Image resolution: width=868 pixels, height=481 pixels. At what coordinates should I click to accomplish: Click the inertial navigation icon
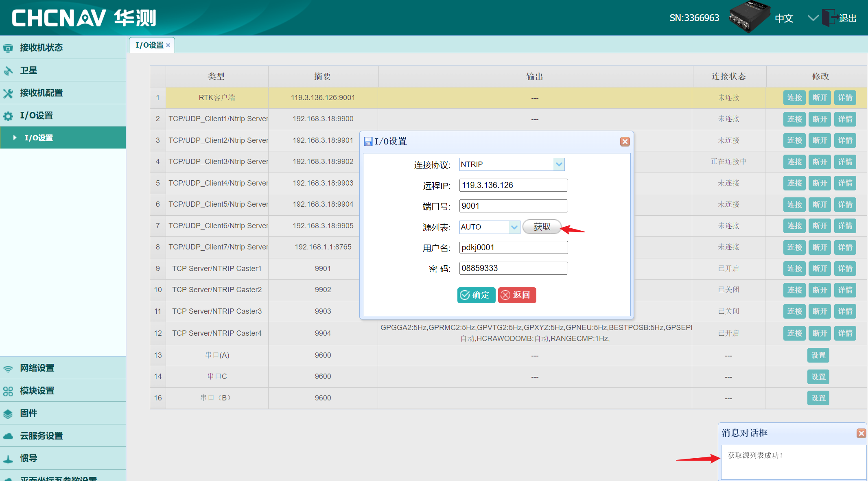tap(8, 459)
